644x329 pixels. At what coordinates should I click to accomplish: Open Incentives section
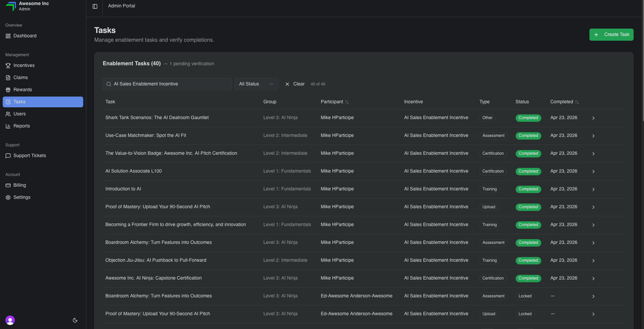[43, 66]
